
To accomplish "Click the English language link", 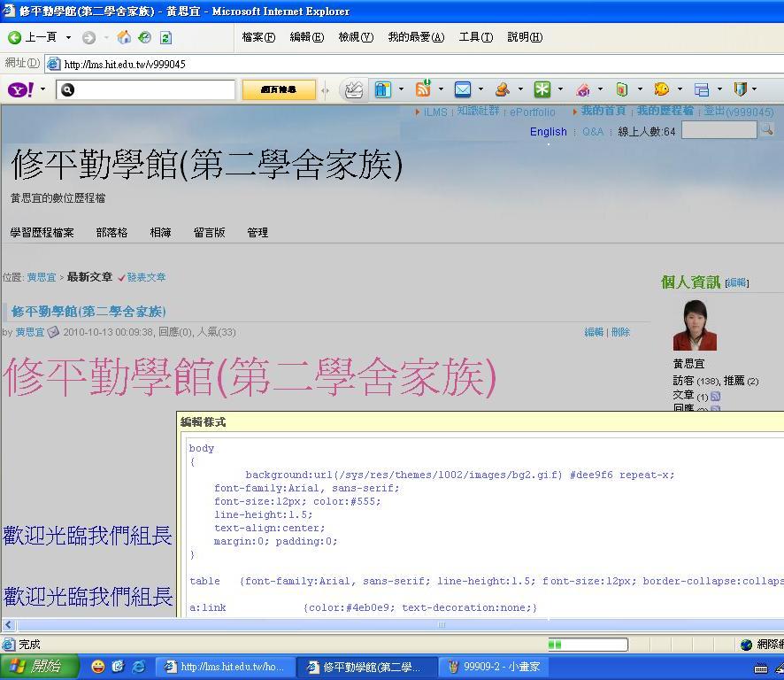I will 548,132.
